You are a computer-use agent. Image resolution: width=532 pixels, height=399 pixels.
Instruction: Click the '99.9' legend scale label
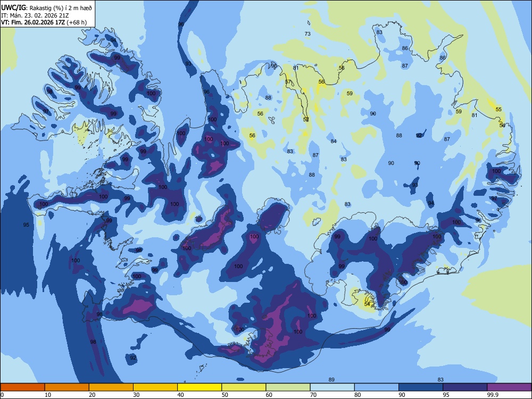(x=492, y=395)
